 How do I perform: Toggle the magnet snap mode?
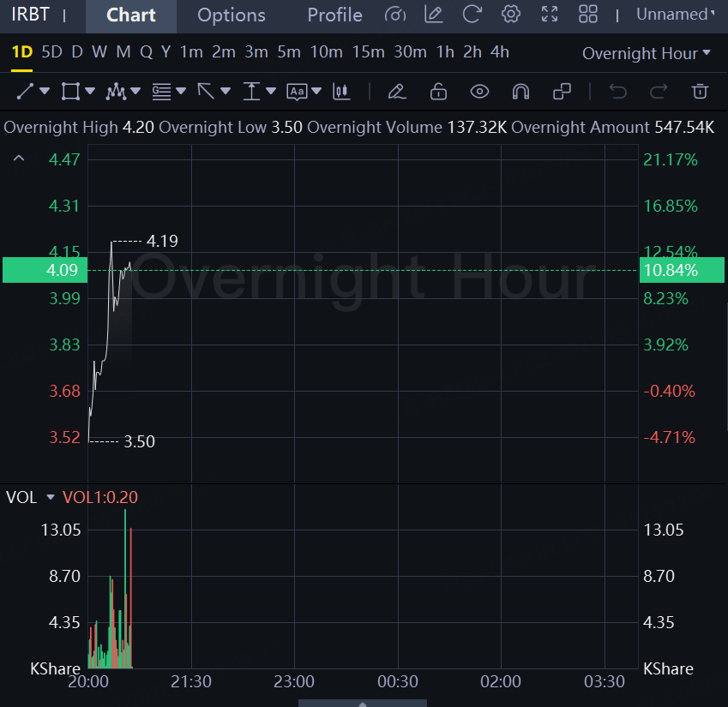(520, 91)
